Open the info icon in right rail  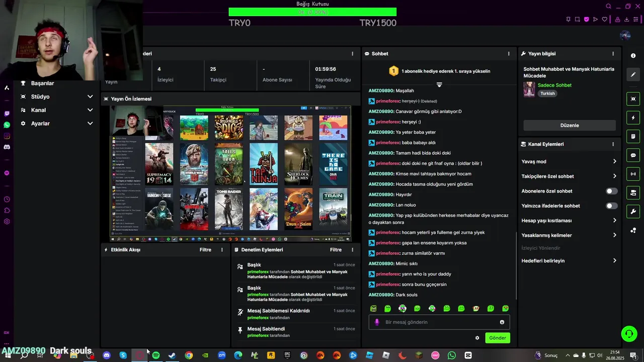tap(633, 56)
